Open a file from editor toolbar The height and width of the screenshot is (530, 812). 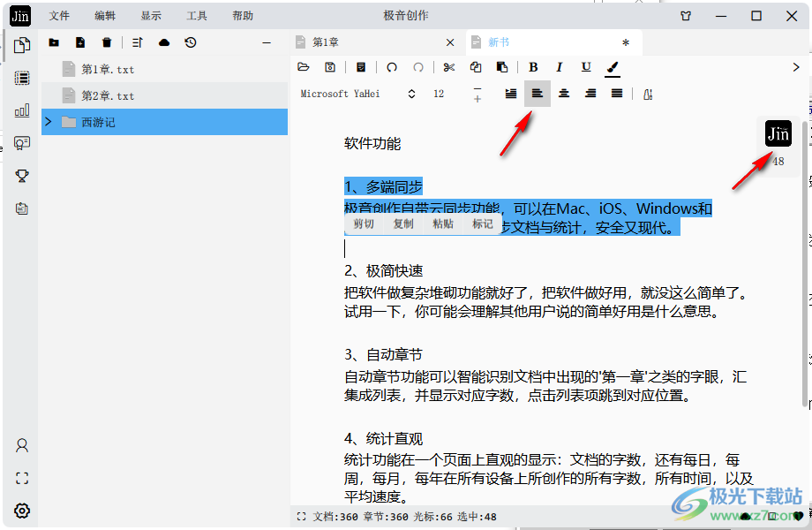coord(304,67)
